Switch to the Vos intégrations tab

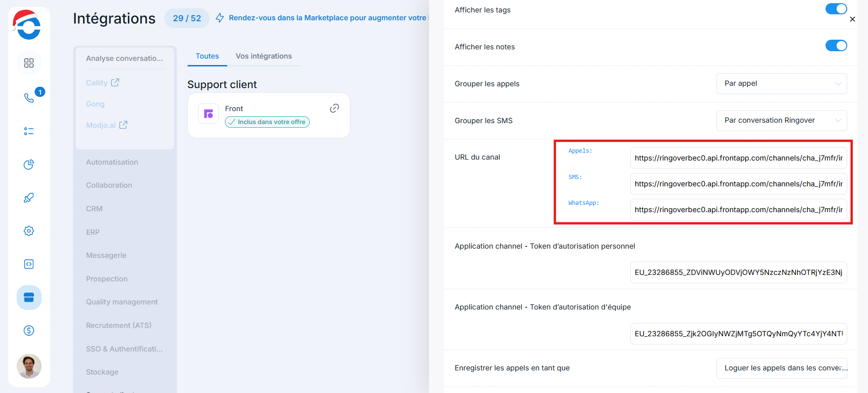pyautogui.click(x=264, y=56)
